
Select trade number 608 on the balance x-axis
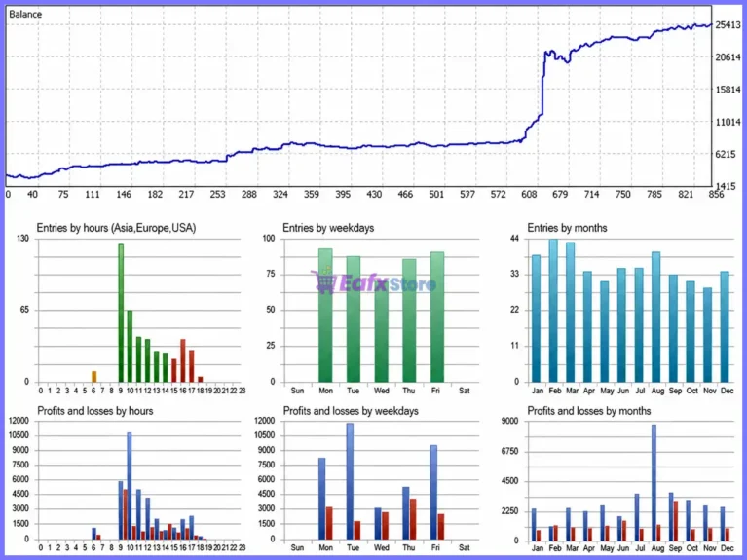click(529, 195)
